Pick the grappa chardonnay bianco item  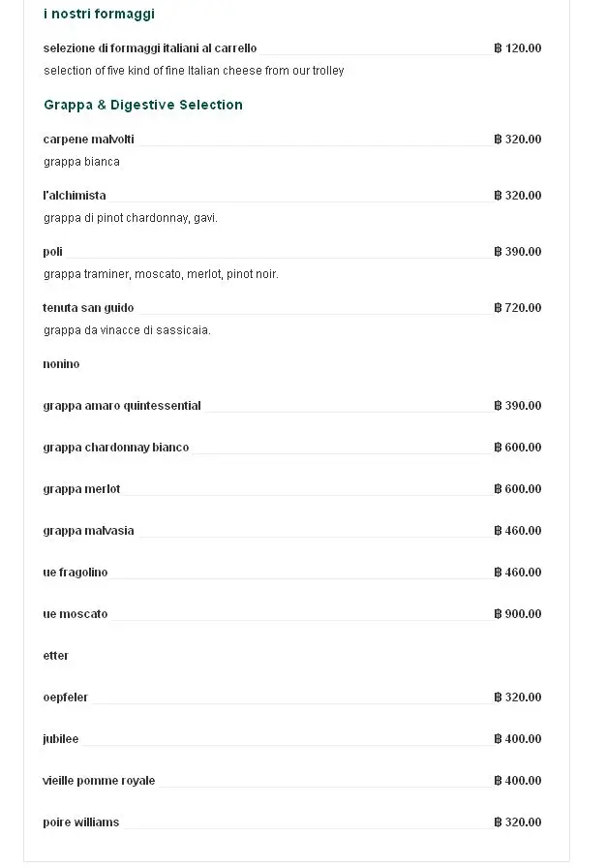[116, 448]
